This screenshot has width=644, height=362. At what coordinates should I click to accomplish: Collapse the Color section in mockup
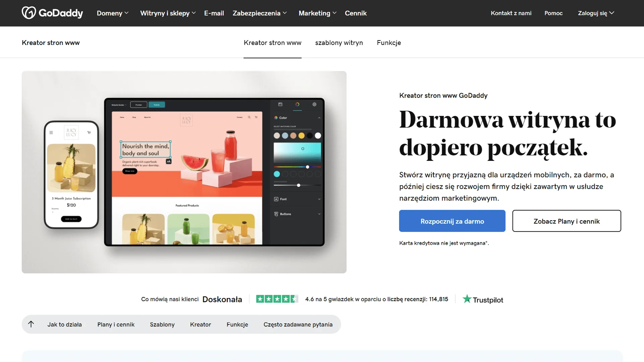319,118
